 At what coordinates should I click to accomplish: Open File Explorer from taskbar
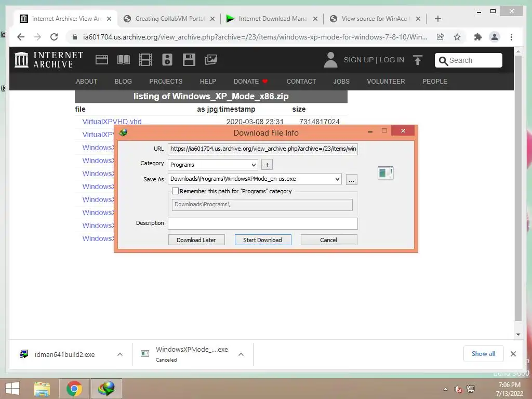[42, 389]
